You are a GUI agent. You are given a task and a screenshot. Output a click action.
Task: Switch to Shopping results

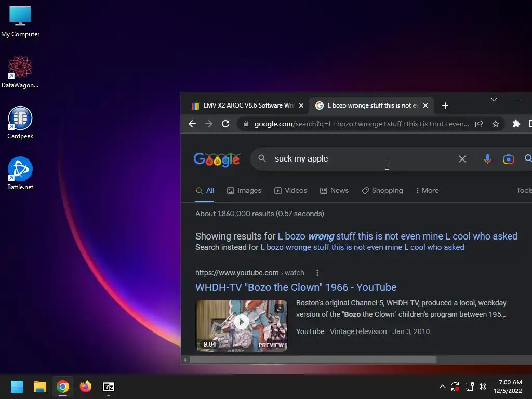382,191
